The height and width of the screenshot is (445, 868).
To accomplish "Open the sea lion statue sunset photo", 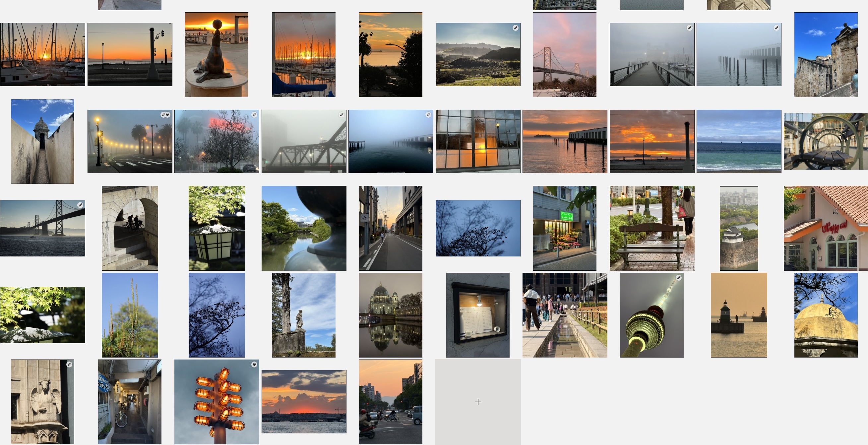I will [x=216, y=55].
